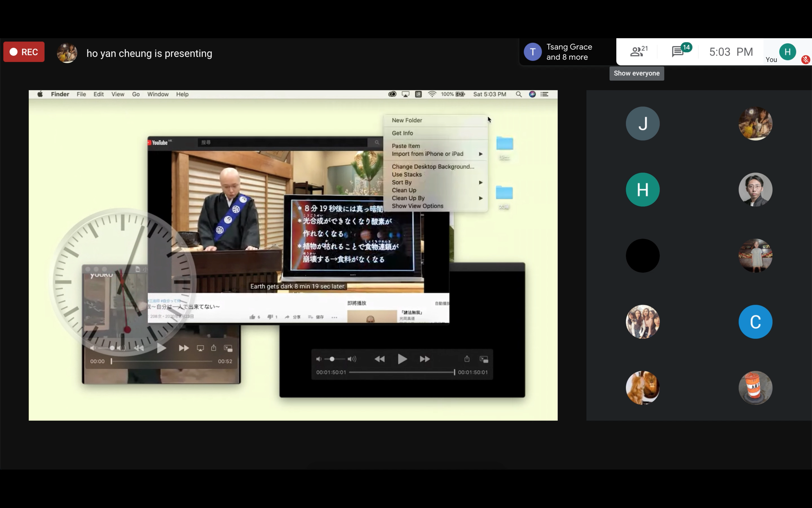
Task: Open the Window menu
Action: 158,94
